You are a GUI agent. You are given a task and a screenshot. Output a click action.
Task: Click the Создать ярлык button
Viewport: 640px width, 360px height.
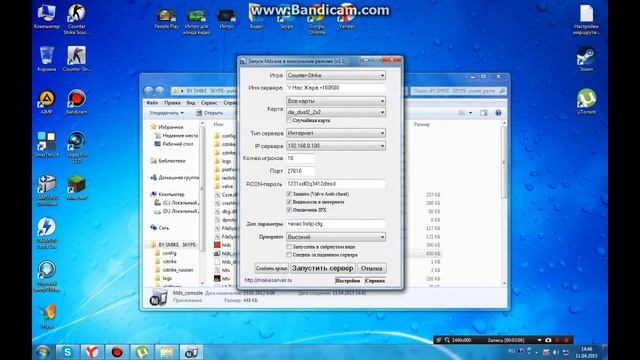271,268
